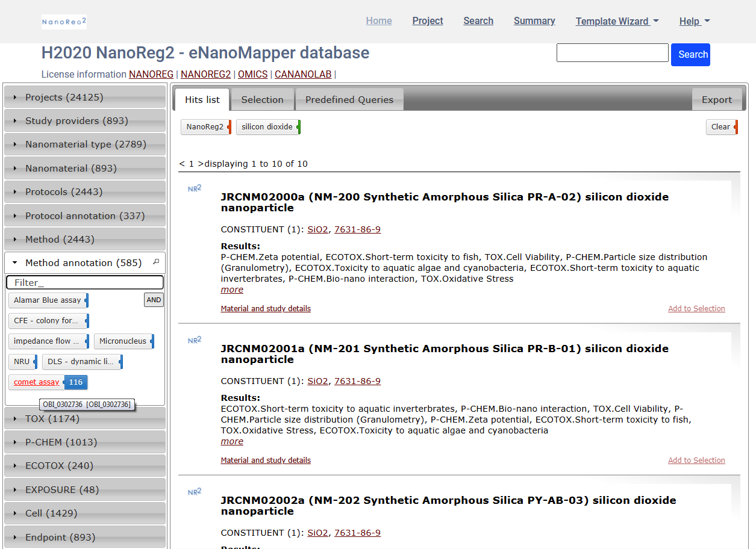Click NR2 icon next to JRCNM02000a result
This screenshot has width=756, height=549.
coord(195,188)
